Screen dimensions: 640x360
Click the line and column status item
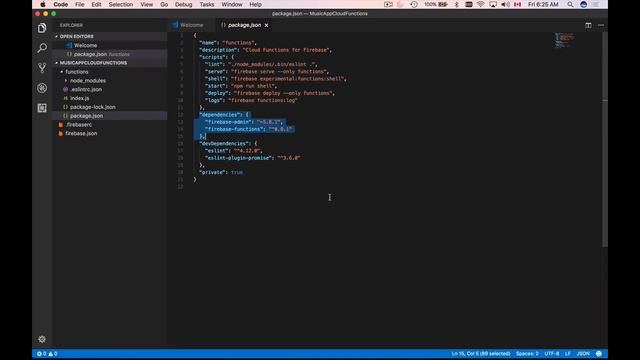point(481,353)
